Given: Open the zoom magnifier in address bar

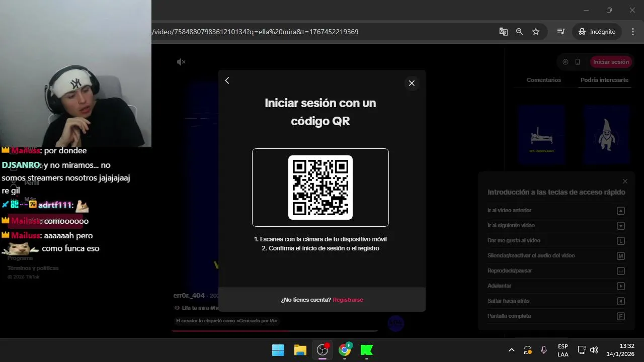Looking at the screenshot, I should 519,32.
